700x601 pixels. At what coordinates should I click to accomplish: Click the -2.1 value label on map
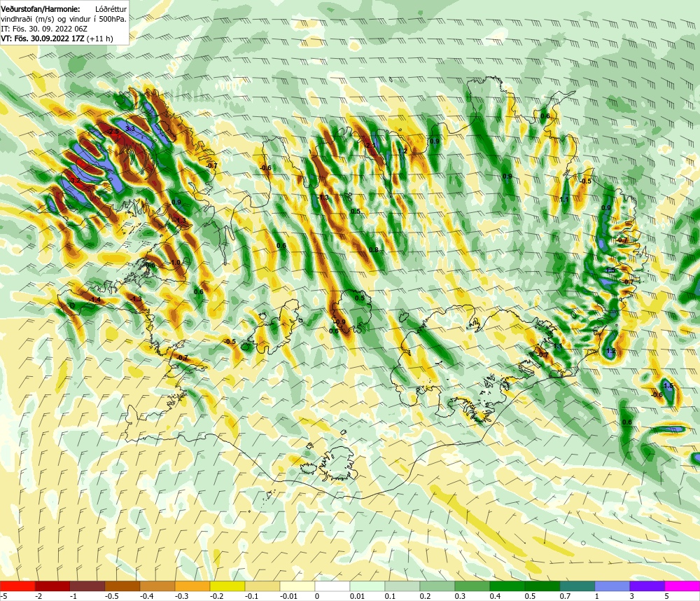point(370,146)
